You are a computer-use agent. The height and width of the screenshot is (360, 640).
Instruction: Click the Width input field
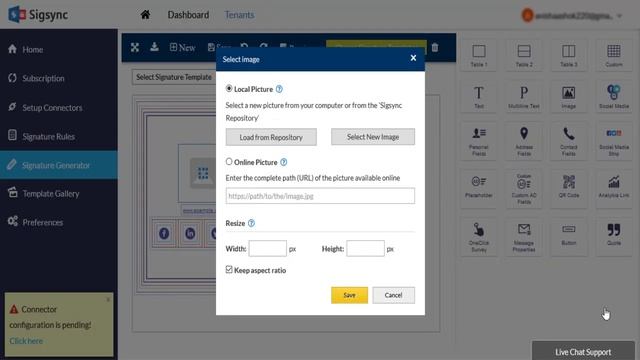point(268,249)
